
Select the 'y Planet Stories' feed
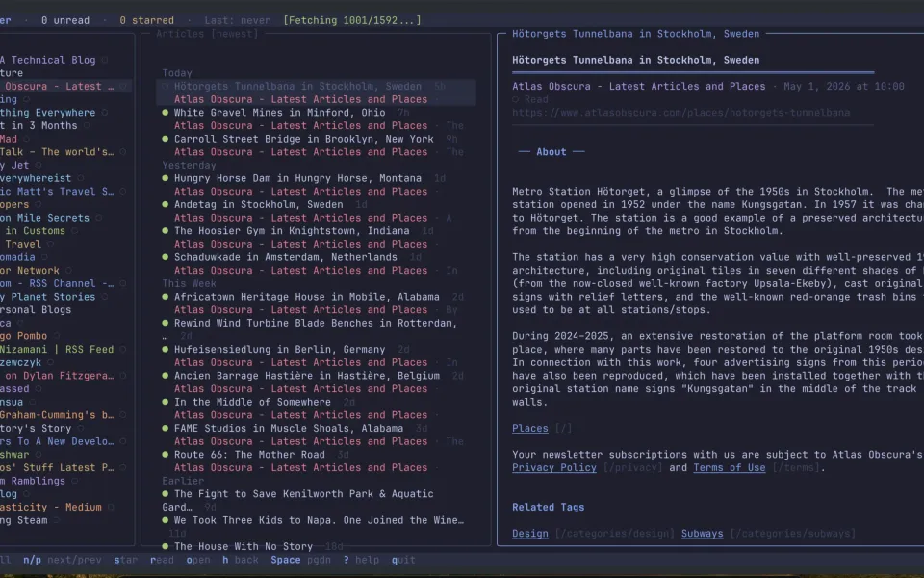[48, 297]
